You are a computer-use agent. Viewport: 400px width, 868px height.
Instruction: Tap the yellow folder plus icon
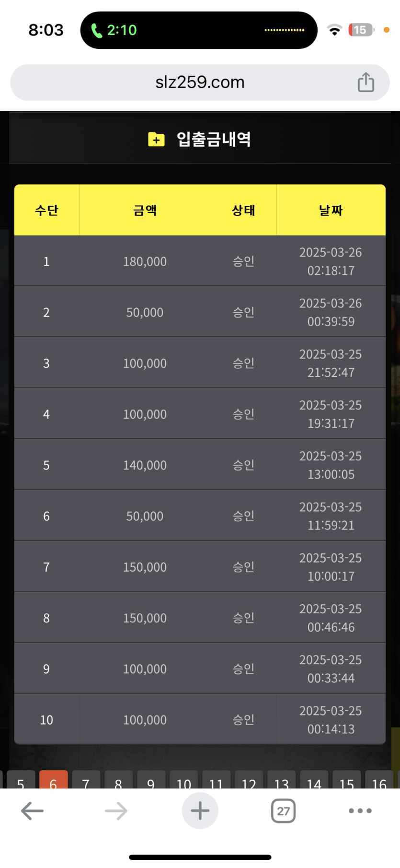[x=156, y=140]
